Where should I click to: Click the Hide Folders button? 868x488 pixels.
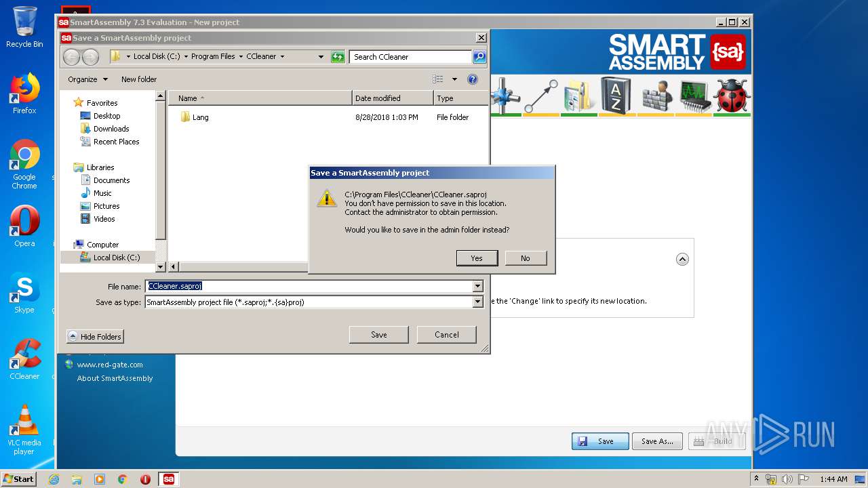click(x=96, y=337)
